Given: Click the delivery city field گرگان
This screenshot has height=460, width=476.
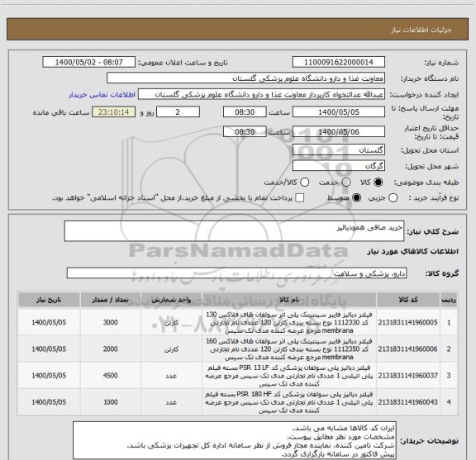Looking at the screenshot, I should [x=339, y=166].
